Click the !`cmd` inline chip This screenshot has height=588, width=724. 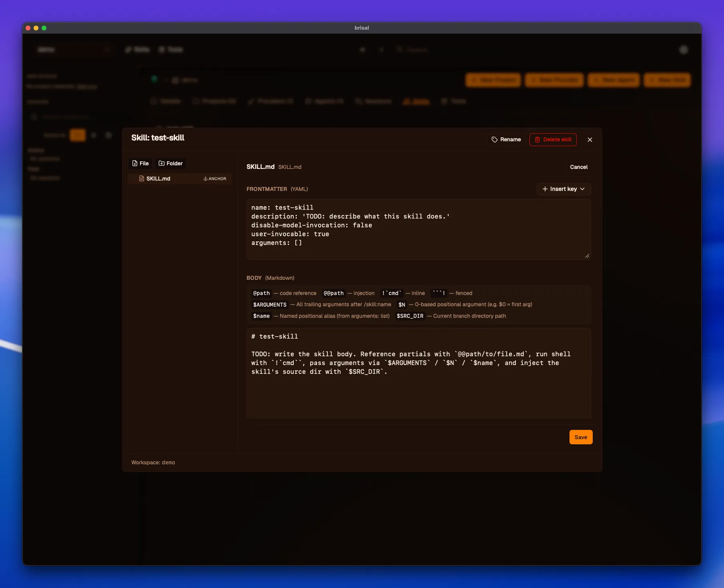(391, 293)
